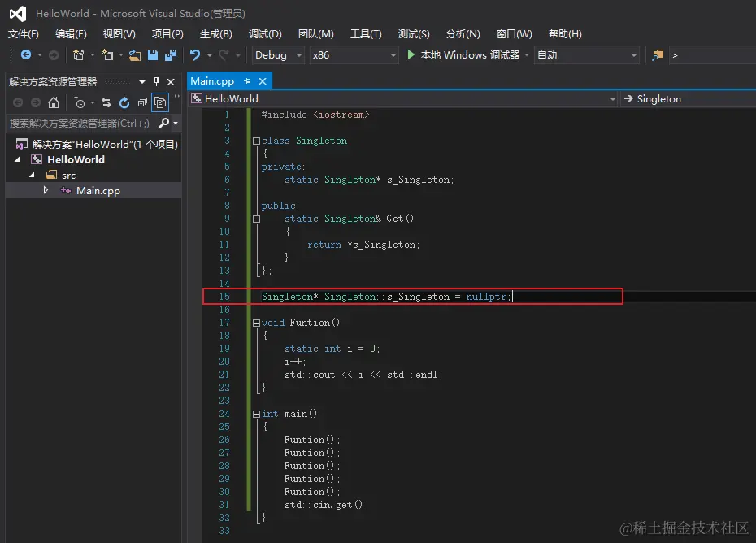756x543 pixels.
Task: Open the 调试(D) menu
Action: [265, 34]
